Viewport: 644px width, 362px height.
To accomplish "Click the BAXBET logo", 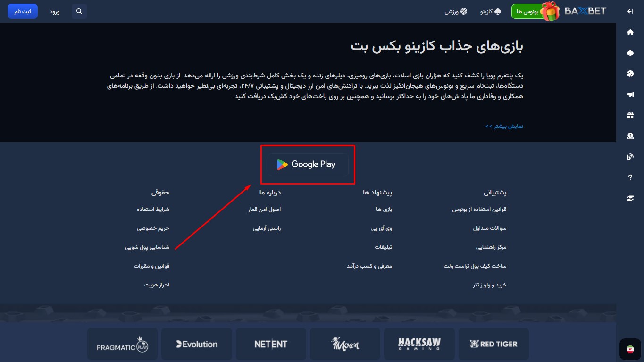I will coord(585,11).
